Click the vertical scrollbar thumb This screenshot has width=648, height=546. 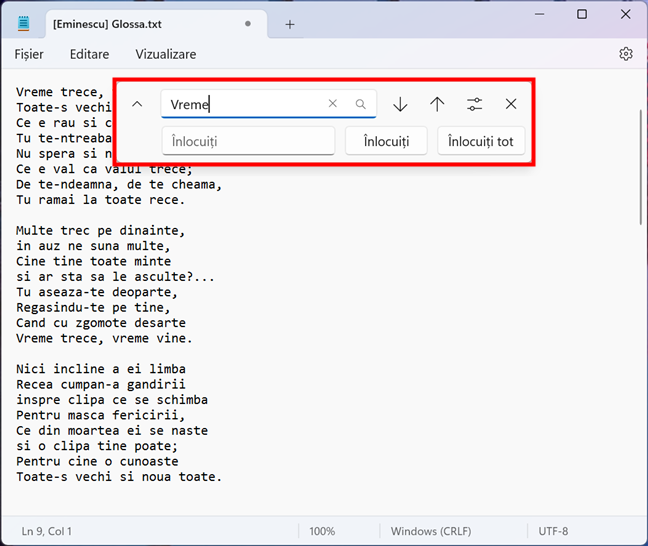tap(641, 167)
